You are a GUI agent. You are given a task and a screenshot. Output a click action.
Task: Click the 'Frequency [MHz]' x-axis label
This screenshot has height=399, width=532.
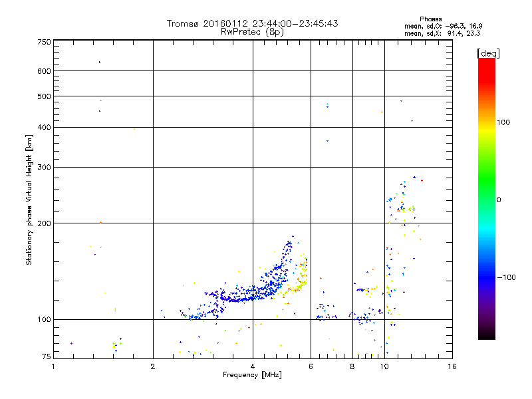[252, 375]
